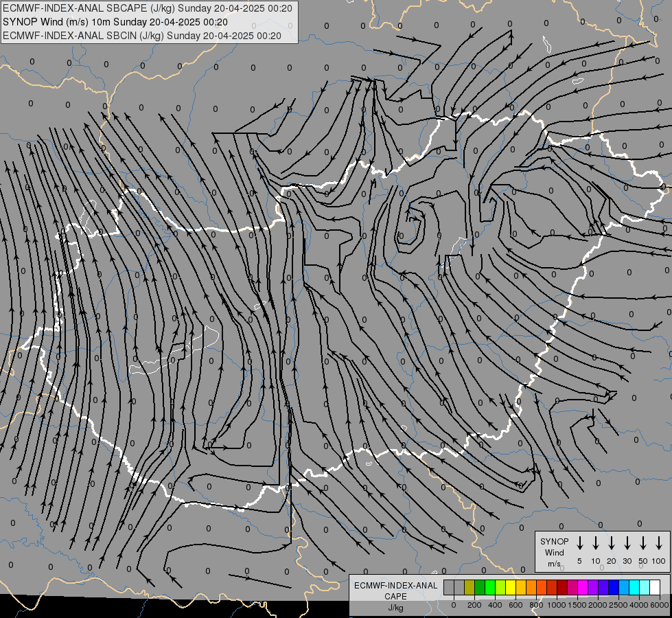Screen dimensions: 672x618
Task: Click the wind arrow above the 5 label
Action: [579, 543]
